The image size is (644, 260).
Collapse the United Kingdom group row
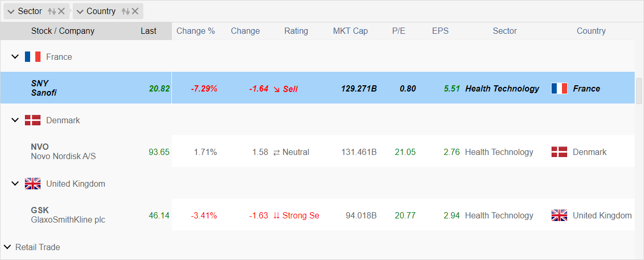tap(15, 184)
